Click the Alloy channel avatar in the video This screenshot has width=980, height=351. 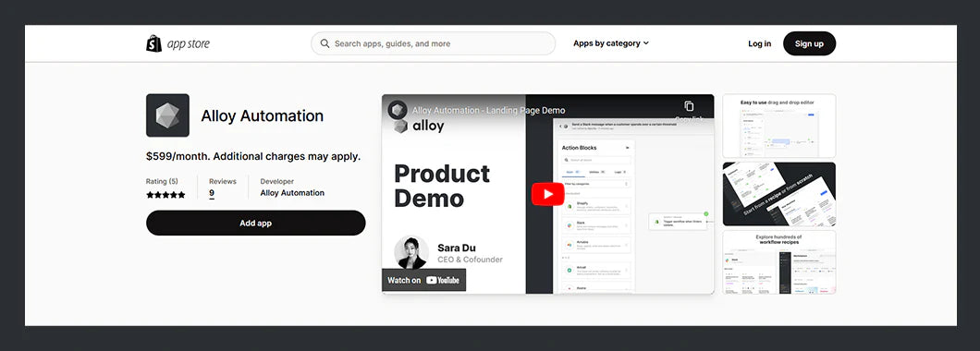(398, 110)
